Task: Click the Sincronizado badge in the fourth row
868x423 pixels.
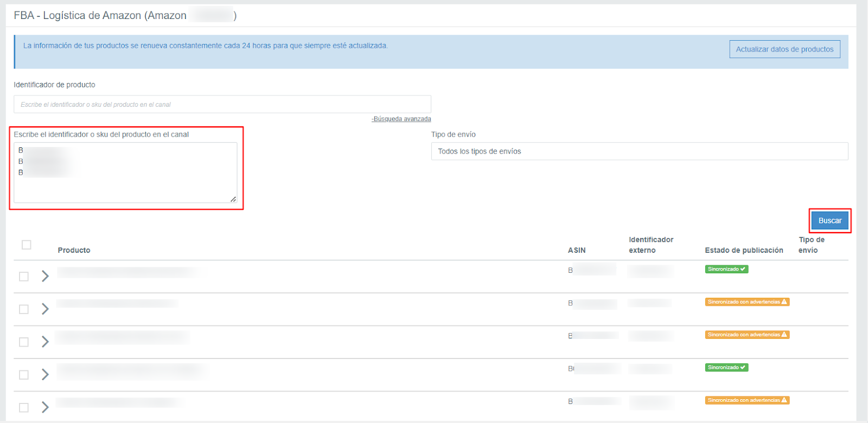Action: pos(726,368)
